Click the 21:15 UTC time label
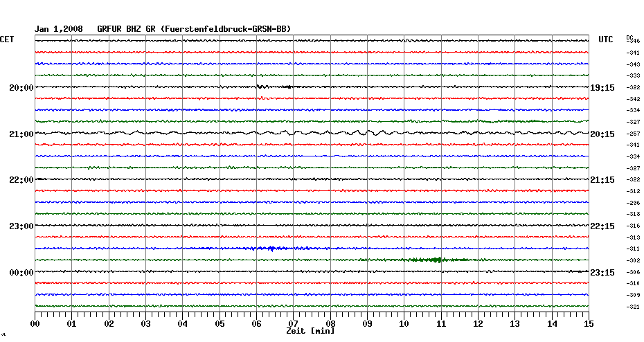The width and height of the screenshot is (644, 342). 602,180
